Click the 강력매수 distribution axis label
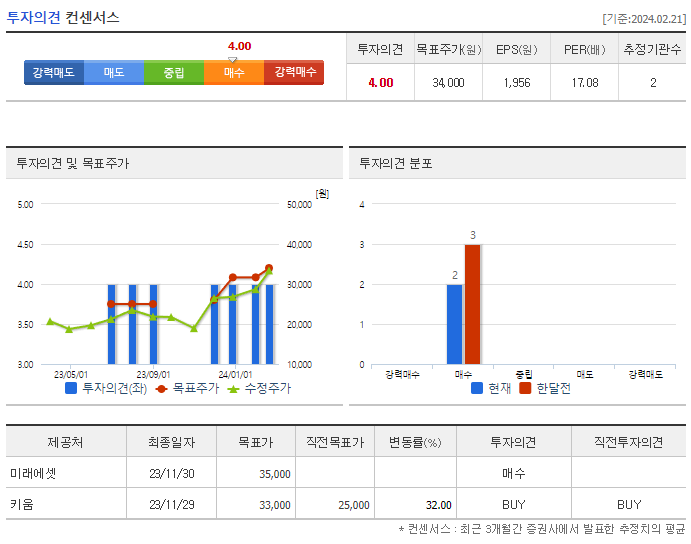This screenshot has height=544, width=691. click(402, 375)
